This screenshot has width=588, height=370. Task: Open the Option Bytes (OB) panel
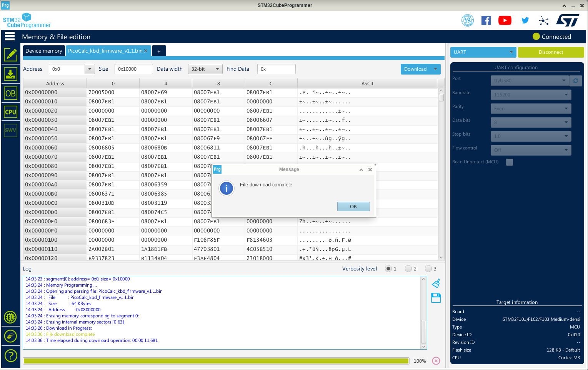pyautogui.click(x=11, y=93)
